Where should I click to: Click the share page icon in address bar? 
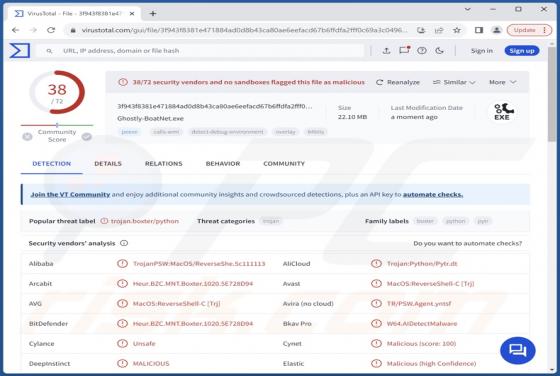click(439, 30)
